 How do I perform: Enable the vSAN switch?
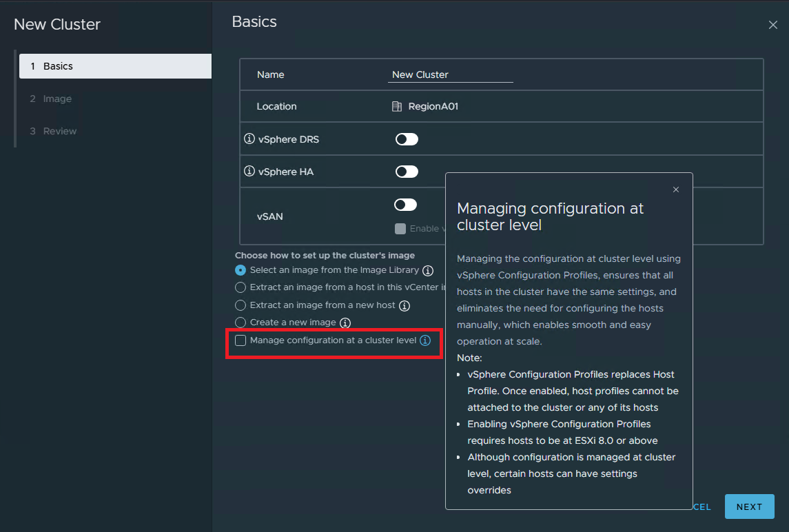[x=406, y=205]
